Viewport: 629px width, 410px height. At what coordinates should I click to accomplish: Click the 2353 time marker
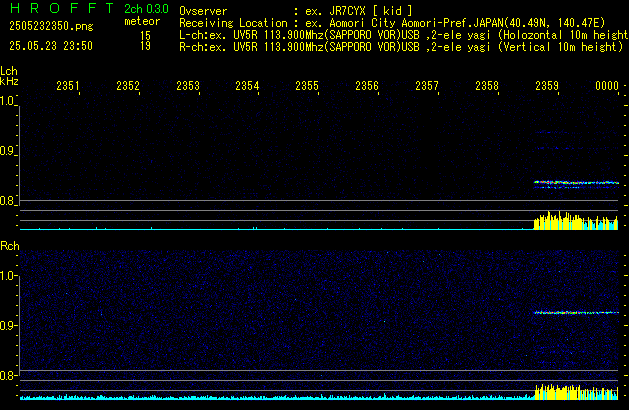188,86
